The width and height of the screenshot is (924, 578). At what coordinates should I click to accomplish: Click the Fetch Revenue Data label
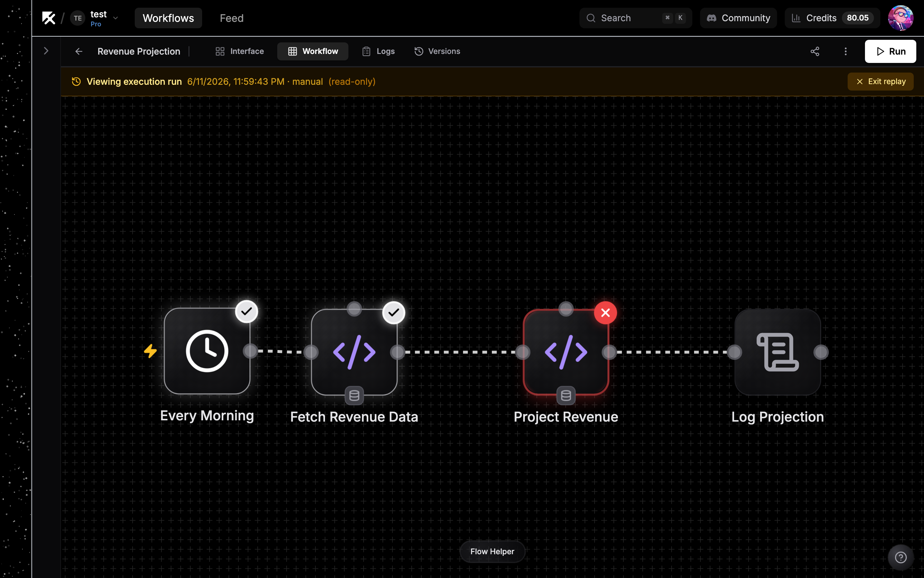click(354, 417)
